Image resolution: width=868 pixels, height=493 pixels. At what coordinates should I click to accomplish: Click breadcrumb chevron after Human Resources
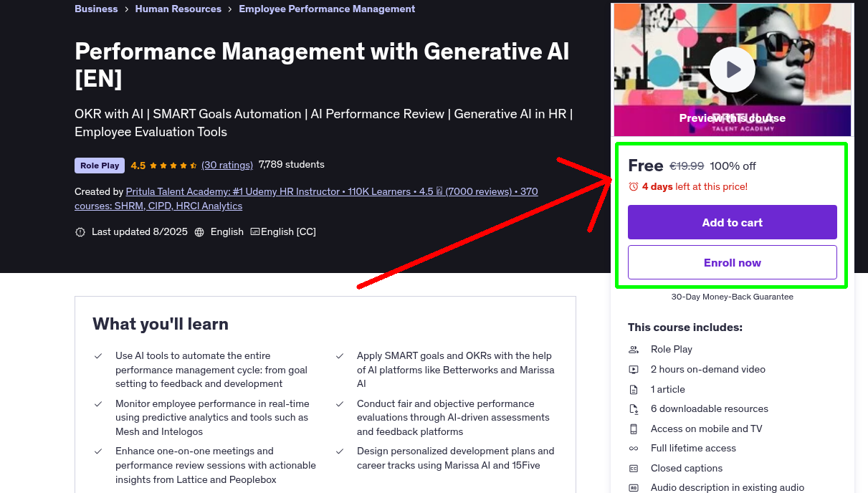230,9
